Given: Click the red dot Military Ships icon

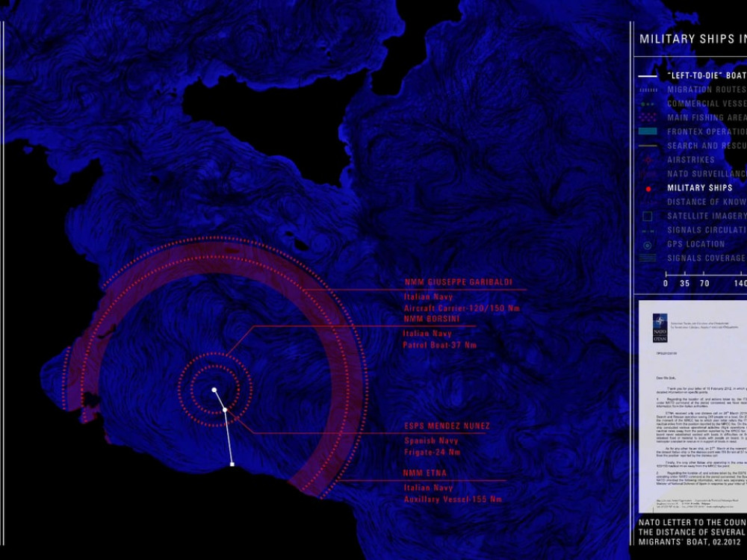Looking at the screenshot, I should [x=648, y=189].
